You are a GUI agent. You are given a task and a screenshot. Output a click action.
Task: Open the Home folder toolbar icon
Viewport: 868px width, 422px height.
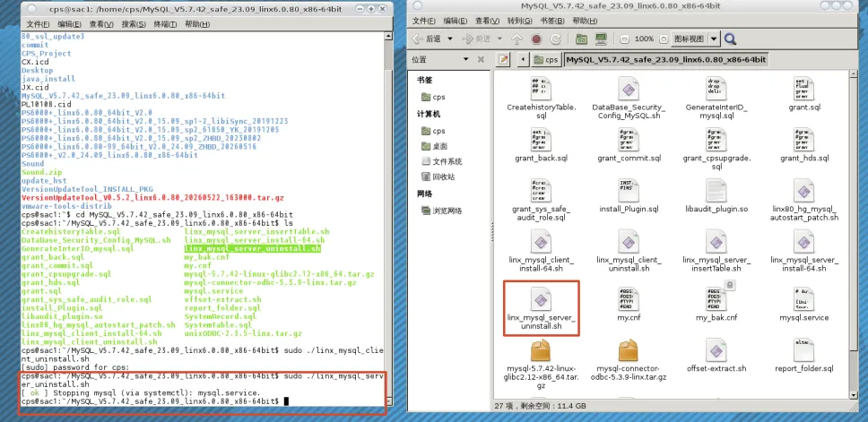(x=581, y=39)
